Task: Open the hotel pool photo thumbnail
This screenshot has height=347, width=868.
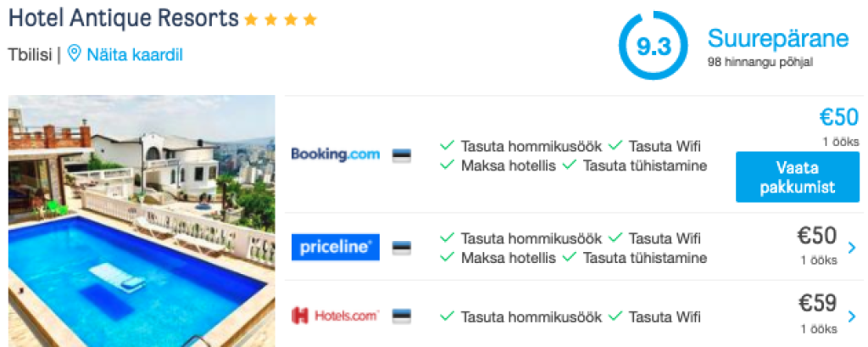Action: [142, 221]
